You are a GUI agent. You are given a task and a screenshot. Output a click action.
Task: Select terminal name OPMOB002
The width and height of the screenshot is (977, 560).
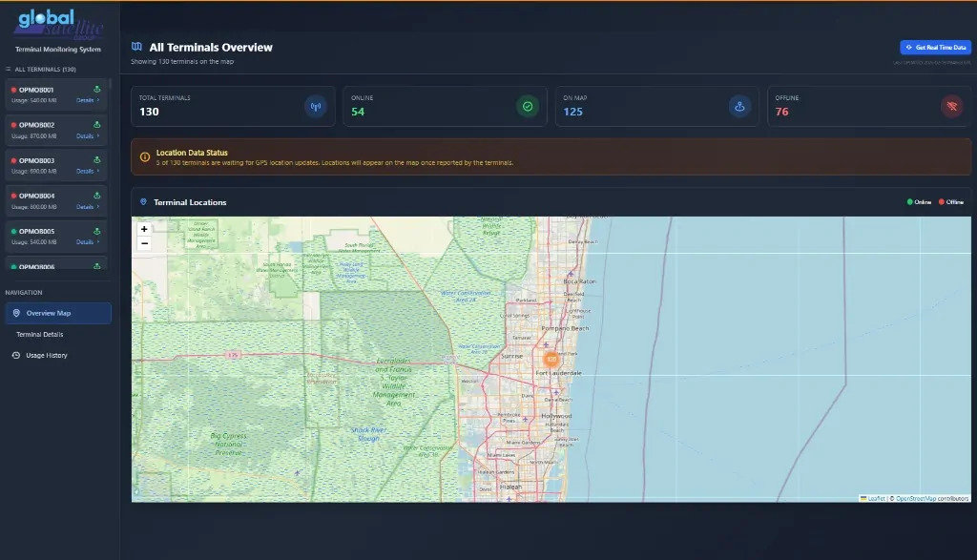tap(36, 125)
